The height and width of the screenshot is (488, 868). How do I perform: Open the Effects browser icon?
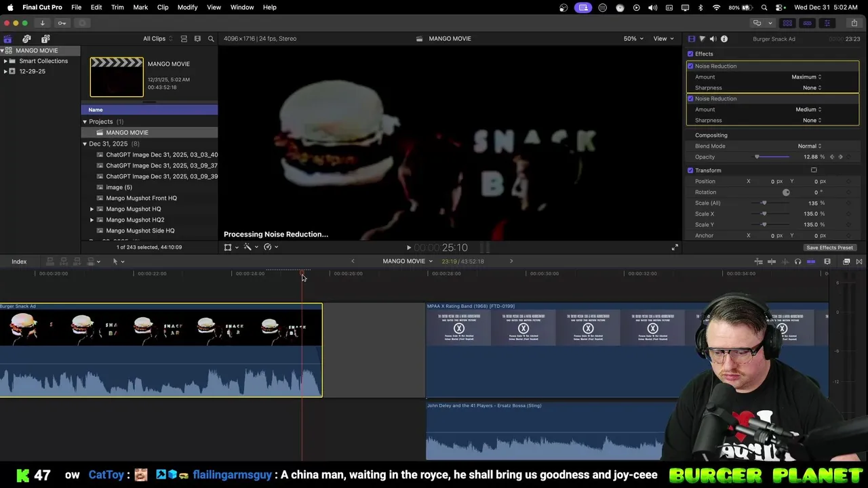tap(846, 262)
